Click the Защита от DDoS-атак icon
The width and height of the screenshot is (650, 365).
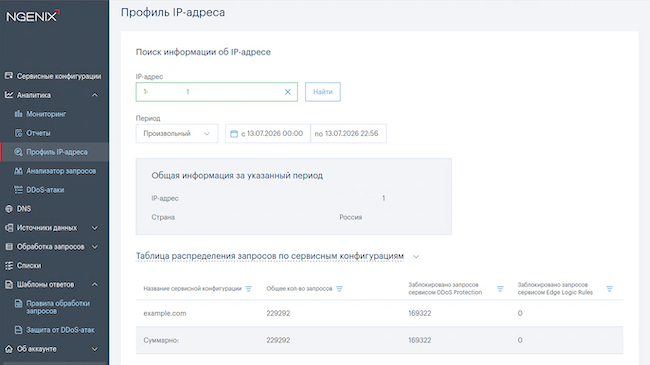[x=18, y=330]
